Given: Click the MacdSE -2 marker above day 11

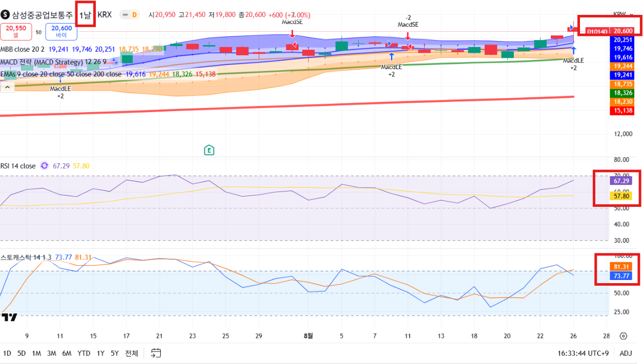Looking at the screenshot, I should (x=408, y=21).
